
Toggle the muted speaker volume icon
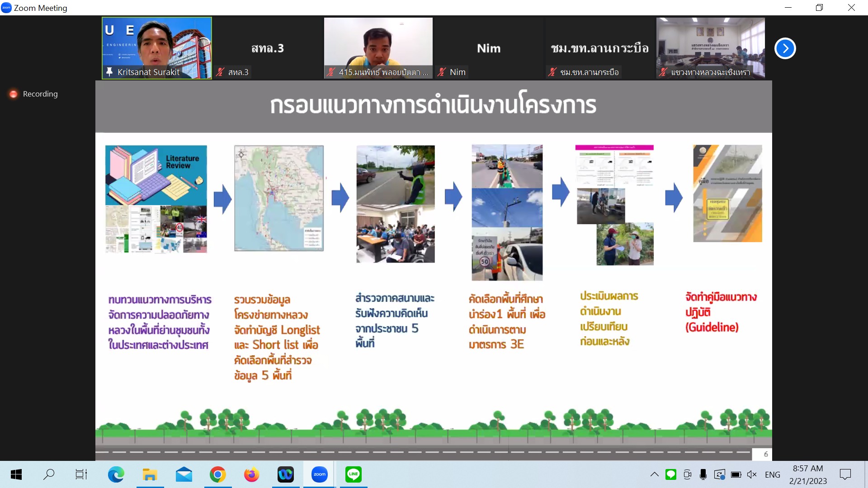(752, 474)
